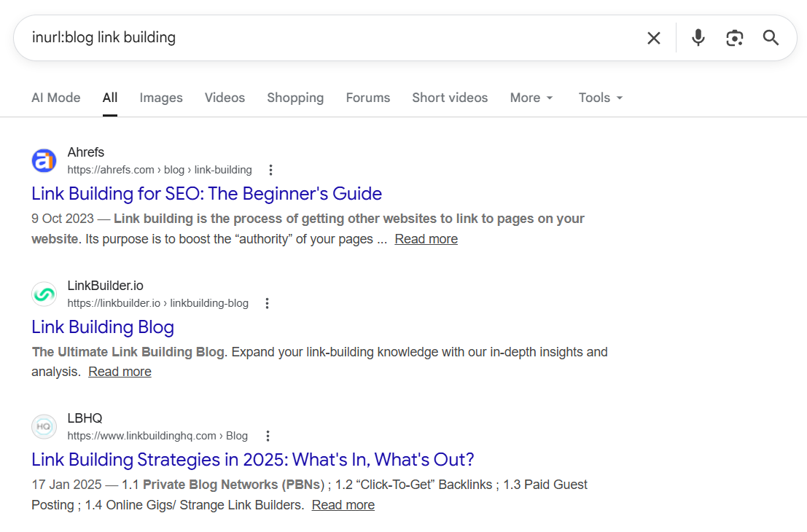Clear the search query with the X icon

pyautogui.click(x=654, y=37)
